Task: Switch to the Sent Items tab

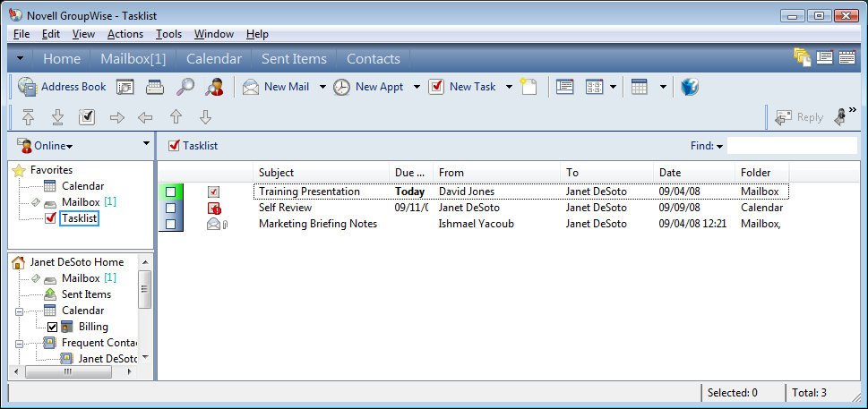Action: pos(294,59)
